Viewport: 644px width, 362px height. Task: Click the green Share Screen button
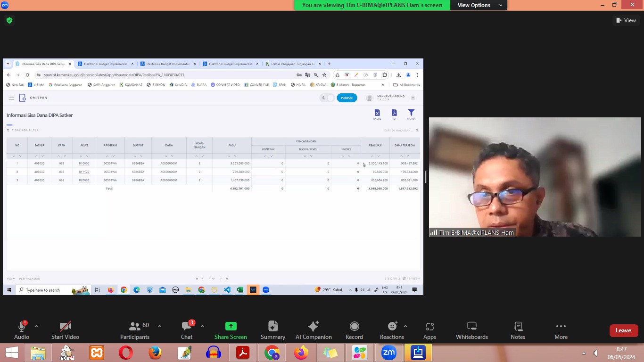[231, 330]
